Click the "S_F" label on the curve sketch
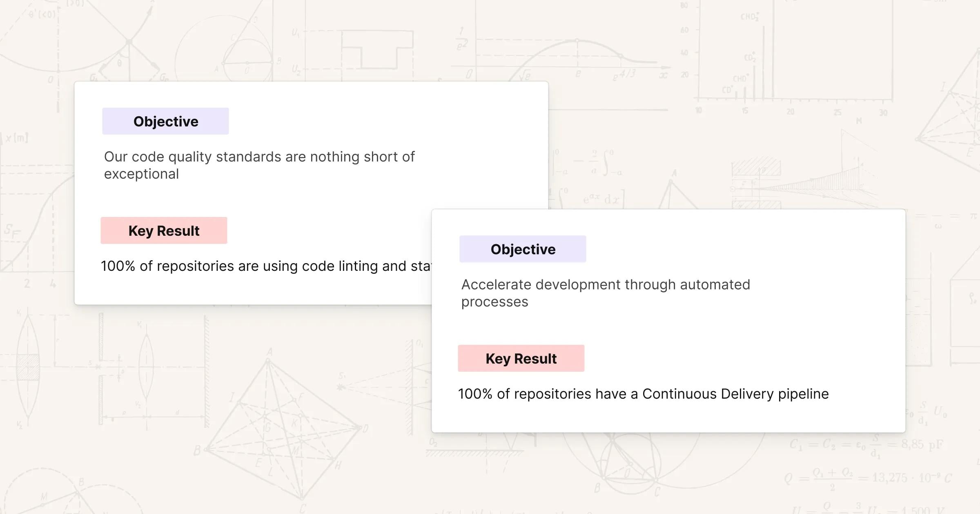Image resolution: width=980 pixels, height=514 pixels. coord(12,231)
